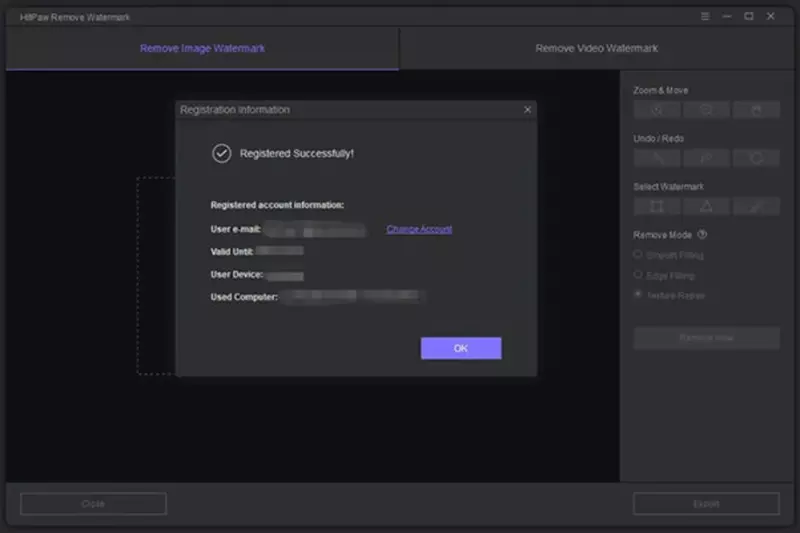The height and width of the screenshot is (533, 800).
Task: Select the hand move tool
Action: [756, 110]
